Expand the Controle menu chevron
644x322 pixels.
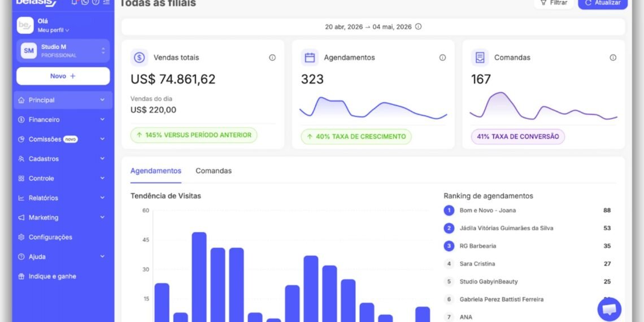pos(102,179)
